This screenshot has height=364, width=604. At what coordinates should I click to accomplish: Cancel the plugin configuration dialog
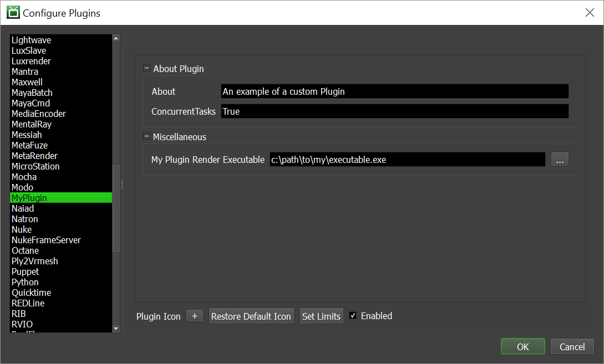pos(572,346)
